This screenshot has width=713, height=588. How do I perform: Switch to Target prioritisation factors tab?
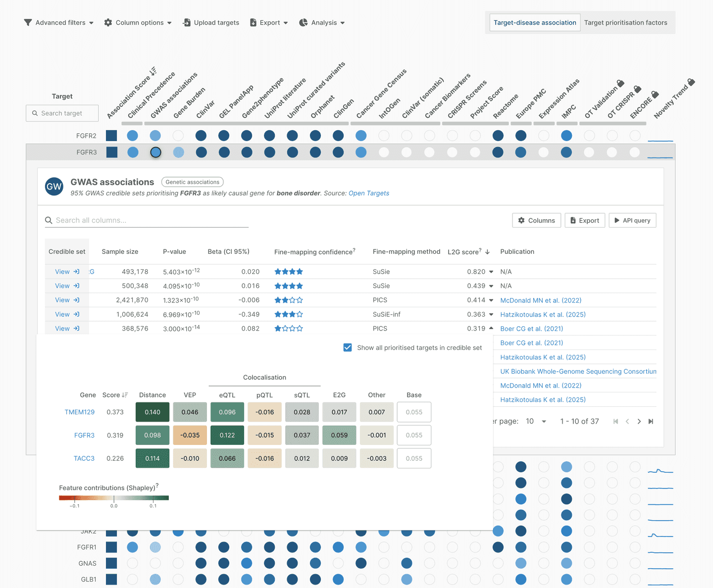[x=626, y=23]
